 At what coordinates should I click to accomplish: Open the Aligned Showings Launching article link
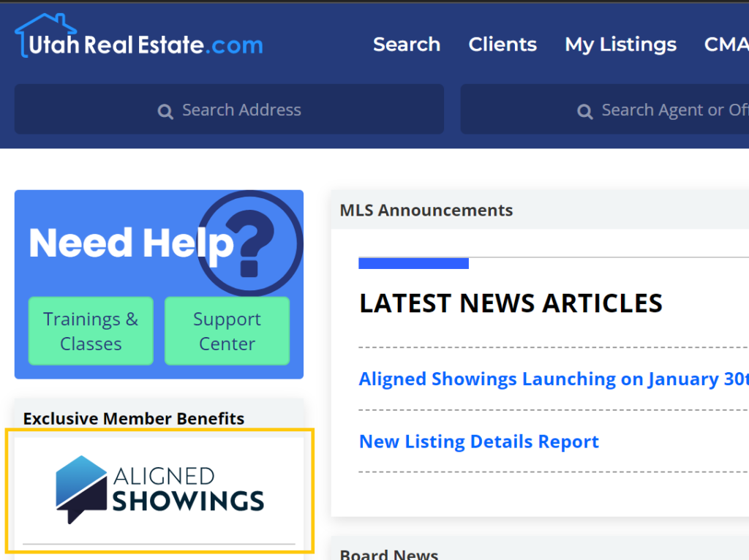554,379
